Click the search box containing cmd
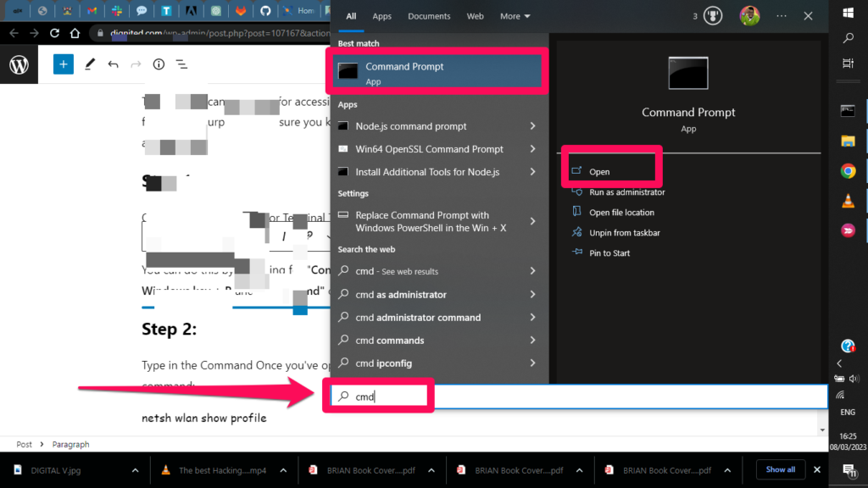 pos(579,396)
